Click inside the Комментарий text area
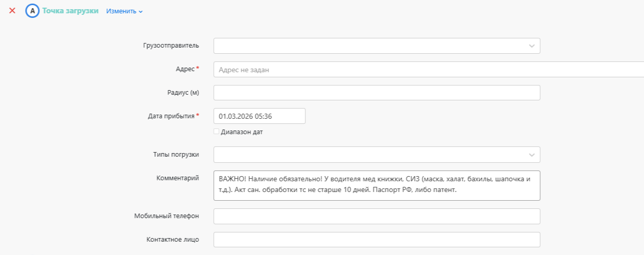 [377, 185]
